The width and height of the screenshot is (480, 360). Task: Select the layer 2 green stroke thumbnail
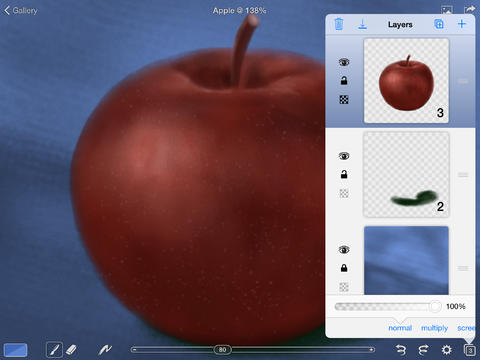(x=406, y=175)
